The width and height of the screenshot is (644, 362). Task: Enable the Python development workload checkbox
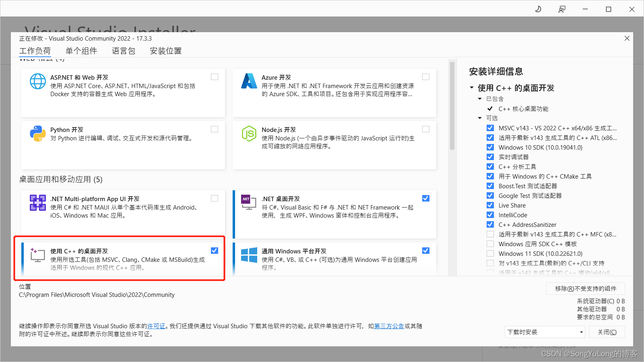pyautogui.click(x=215, y=129)
